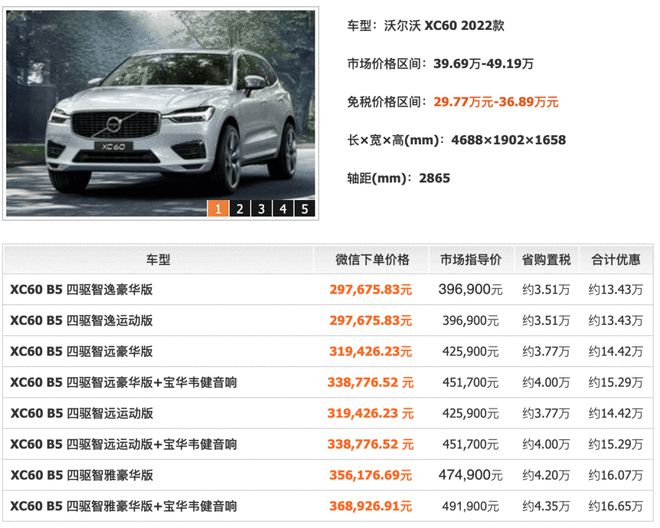Image resolution: width=660 pixels, height=528 pixels.
Task: Click the 约4.35万 tax saving cell
Action: [x=546, y=506]
